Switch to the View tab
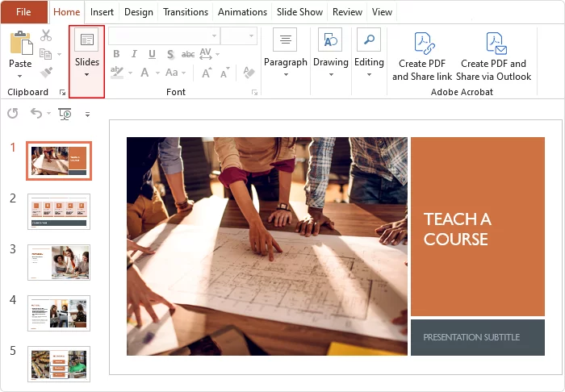 click(x=382, y=12)
